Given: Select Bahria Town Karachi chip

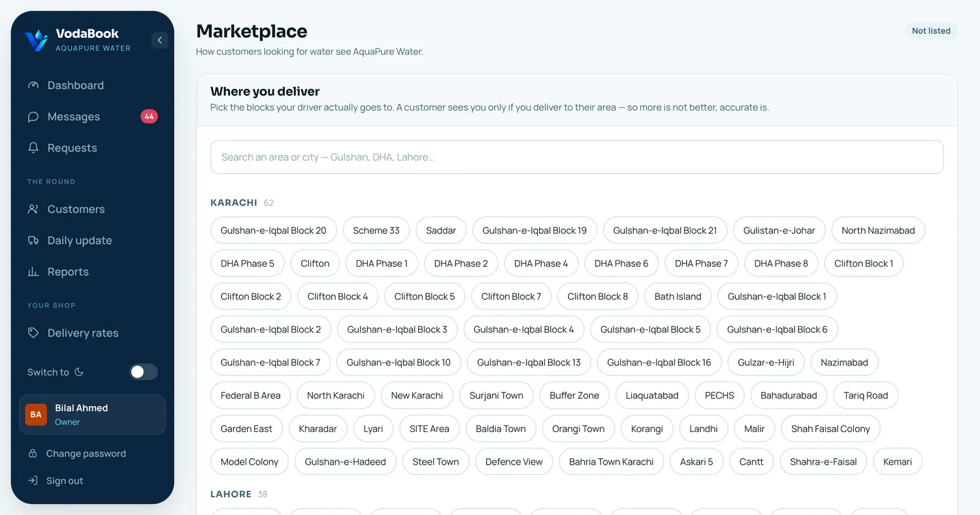Looking at the screenshot, I should pyautogui.click(x=612, y=461).
